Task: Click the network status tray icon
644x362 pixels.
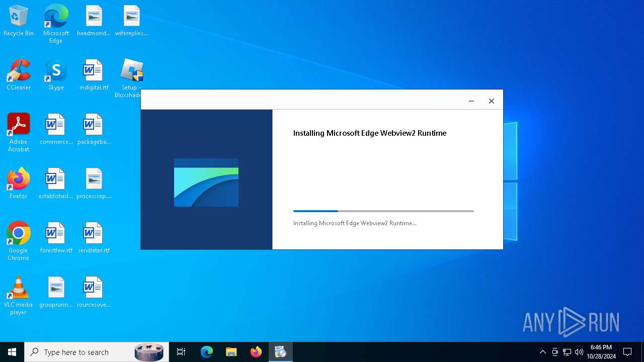Action: [567, 352]
